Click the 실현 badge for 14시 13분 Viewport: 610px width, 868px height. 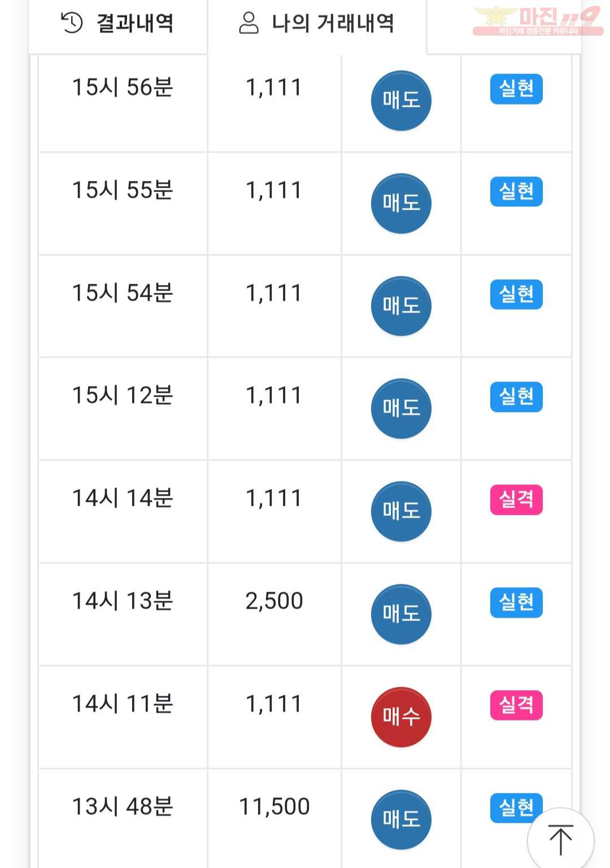tap(516, 602)
